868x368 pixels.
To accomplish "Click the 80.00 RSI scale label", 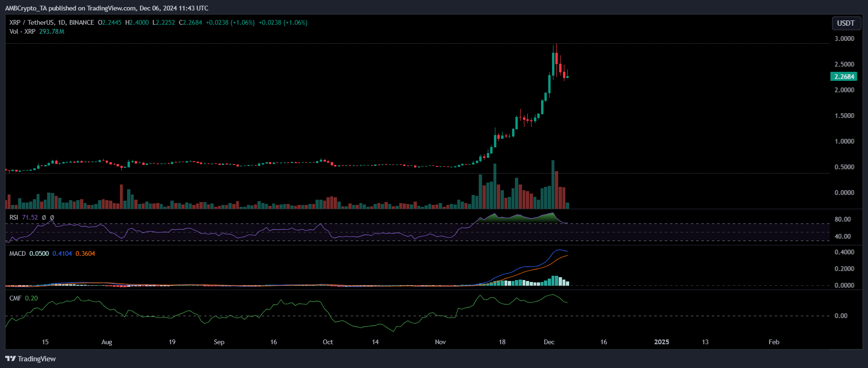I will coord(842,219).
